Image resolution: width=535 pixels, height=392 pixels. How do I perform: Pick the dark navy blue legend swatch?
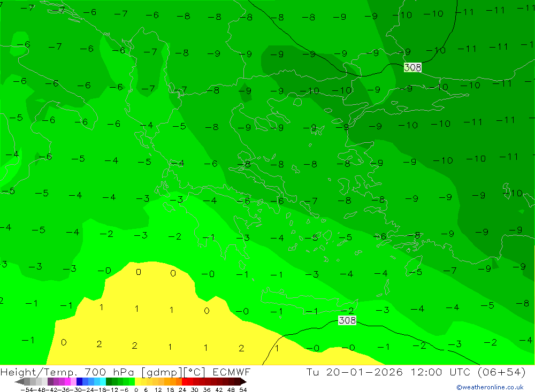(x=79, y=382)
